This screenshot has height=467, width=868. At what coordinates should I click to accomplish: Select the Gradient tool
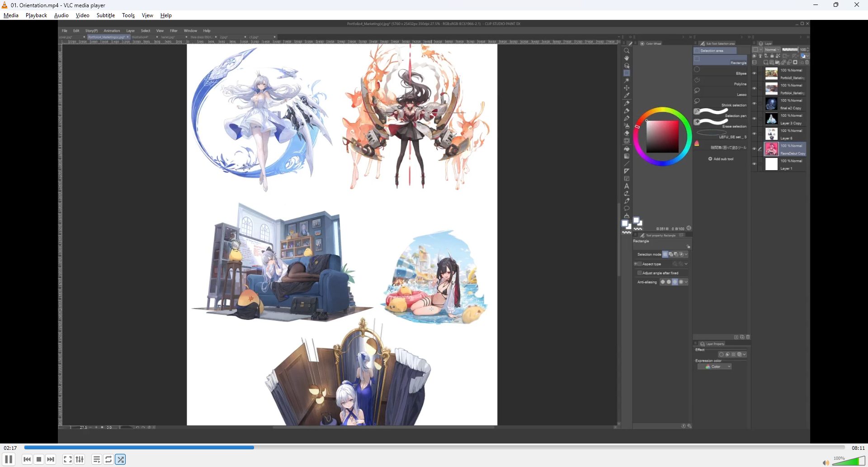(x=627, y=156)
